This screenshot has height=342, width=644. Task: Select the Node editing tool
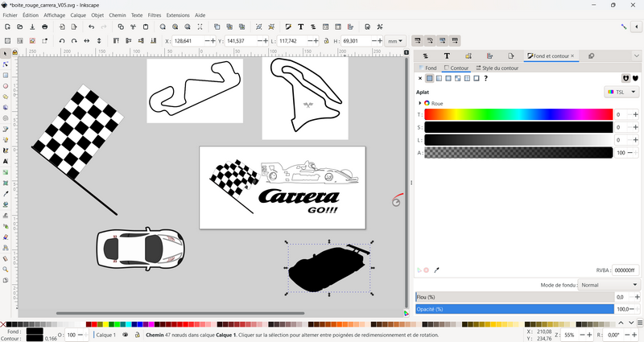[6, 64]
